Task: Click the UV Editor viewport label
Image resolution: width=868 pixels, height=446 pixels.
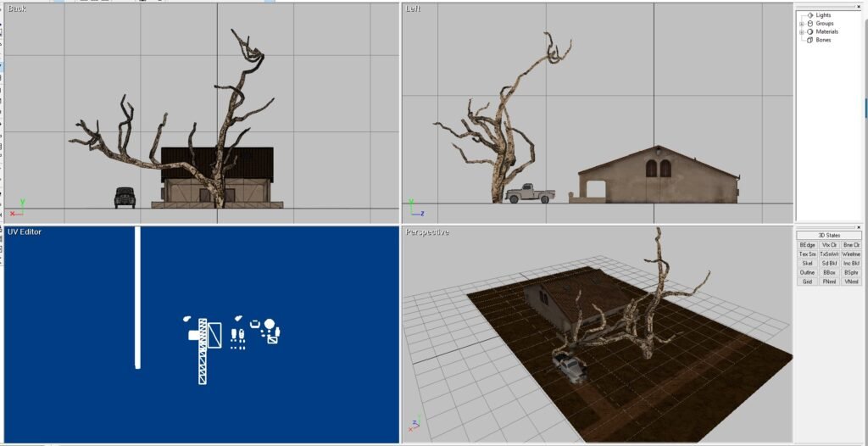Action: pos(25,231)
